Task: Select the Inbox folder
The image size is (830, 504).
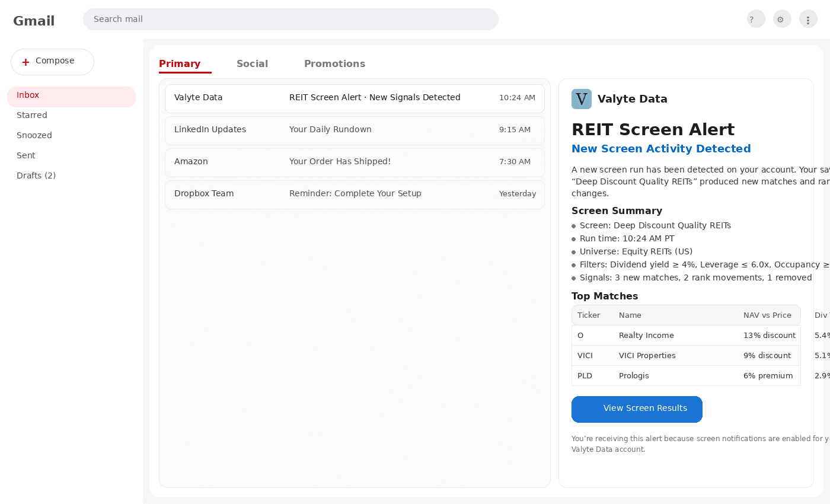Action: [x=71, y=97]
